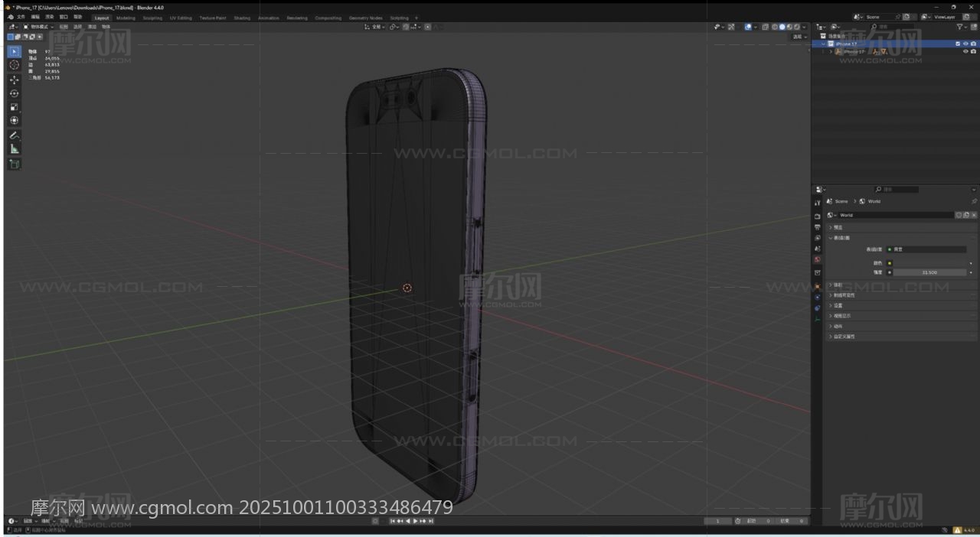
Task: Toggle X-ray display in viewport header
Action: tap(765, 27)
